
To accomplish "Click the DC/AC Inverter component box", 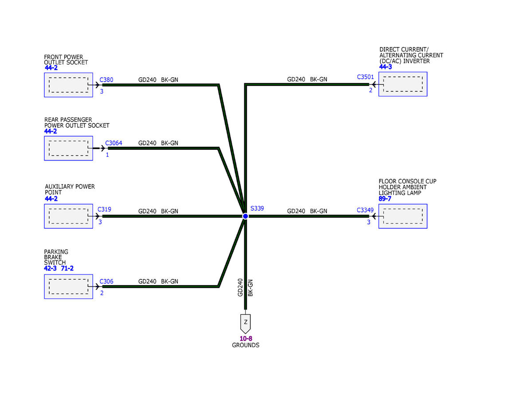I will pos(403,84).
